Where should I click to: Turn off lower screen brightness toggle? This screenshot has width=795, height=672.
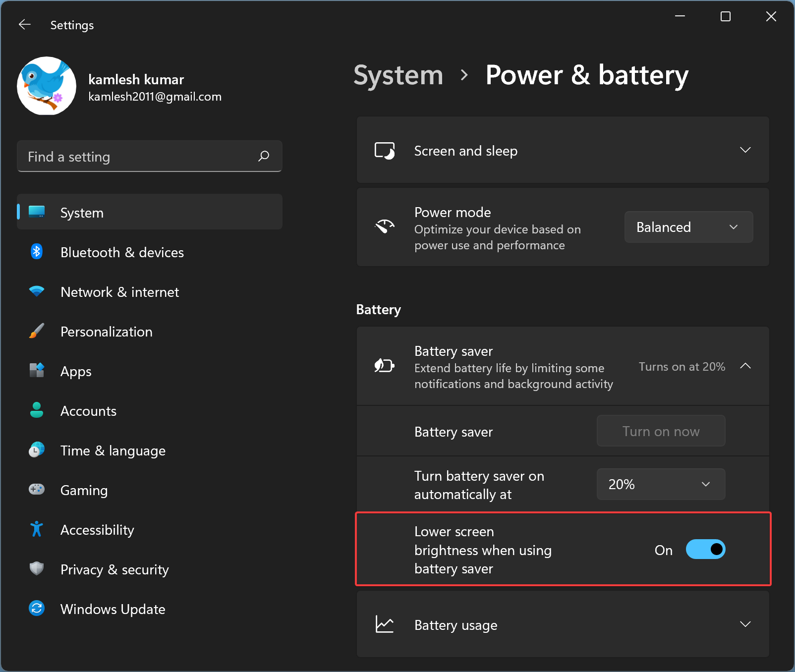[705, 549]
